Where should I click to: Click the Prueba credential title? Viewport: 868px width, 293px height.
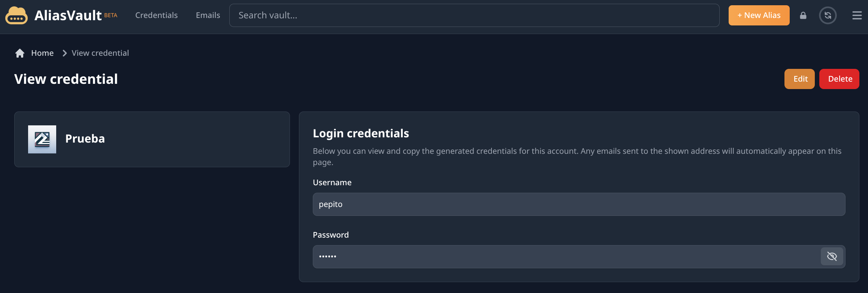pos(85,139)
